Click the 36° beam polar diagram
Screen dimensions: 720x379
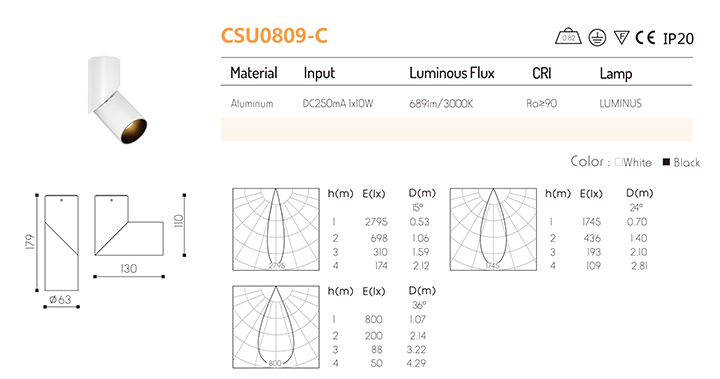[x=276, y=327]
